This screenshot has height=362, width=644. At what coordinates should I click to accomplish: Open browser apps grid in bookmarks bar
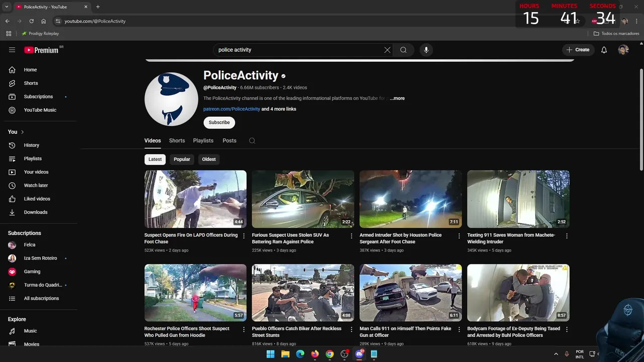[9, 34]
